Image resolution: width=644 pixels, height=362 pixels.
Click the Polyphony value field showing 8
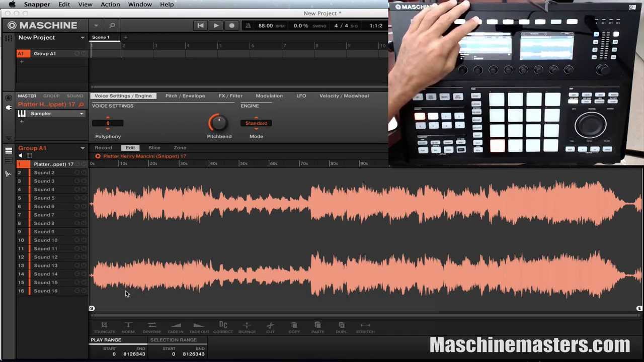(108, 123)
